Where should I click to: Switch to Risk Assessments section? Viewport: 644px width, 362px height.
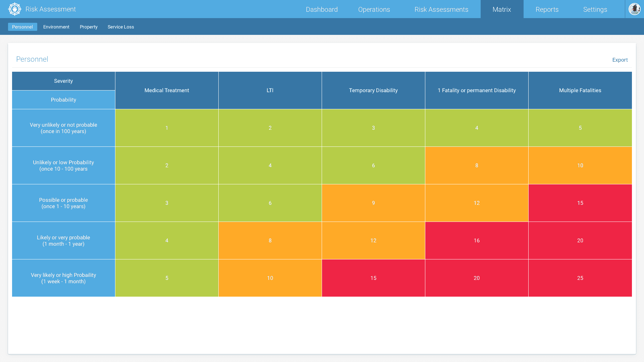coord(441,9)
